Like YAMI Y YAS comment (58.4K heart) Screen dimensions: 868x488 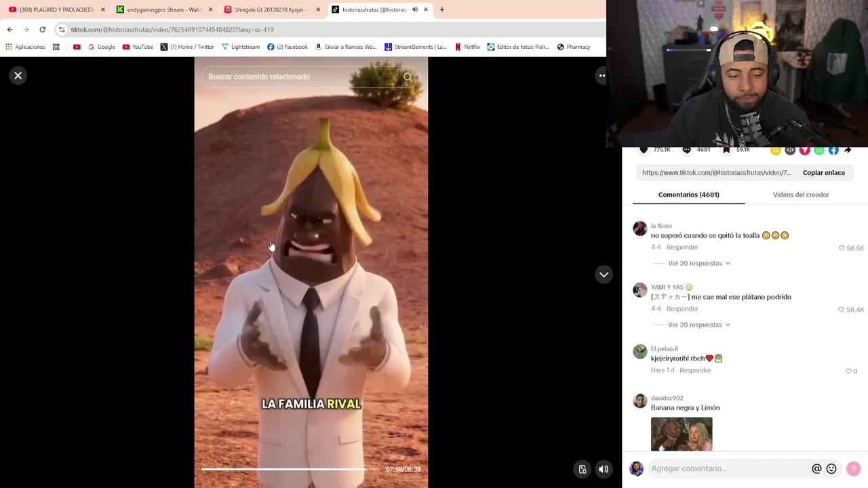click(x=842, y=310)
